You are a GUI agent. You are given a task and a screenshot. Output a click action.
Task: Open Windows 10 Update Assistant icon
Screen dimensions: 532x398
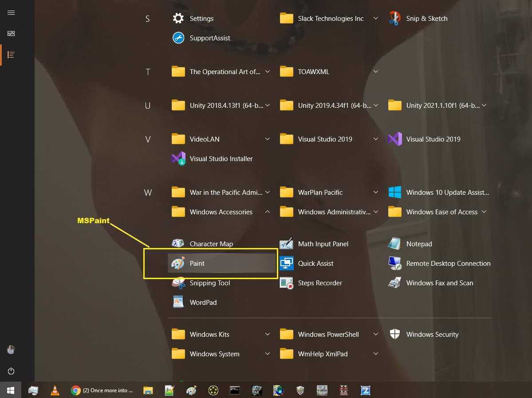[394, 193]
